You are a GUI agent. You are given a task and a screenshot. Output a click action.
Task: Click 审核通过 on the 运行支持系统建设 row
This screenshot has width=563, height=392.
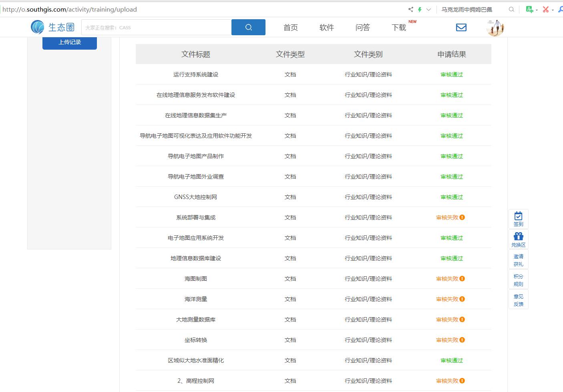click(452, 74)
